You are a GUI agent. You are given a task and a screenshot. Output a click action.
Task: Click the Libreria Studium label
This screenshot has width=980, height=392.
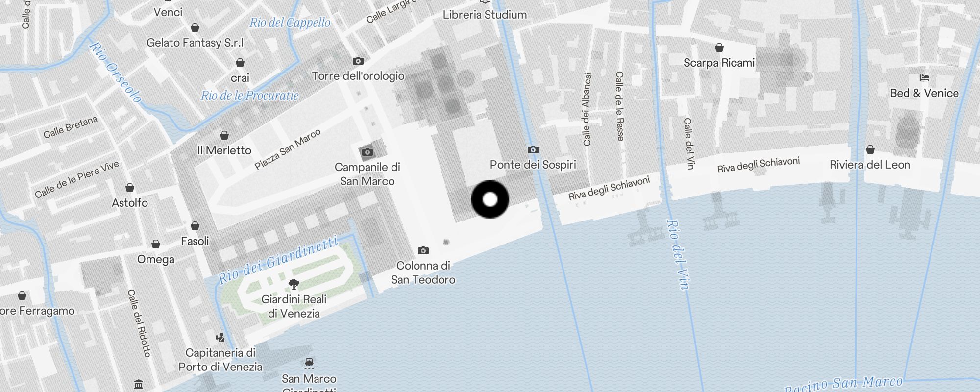485,15
